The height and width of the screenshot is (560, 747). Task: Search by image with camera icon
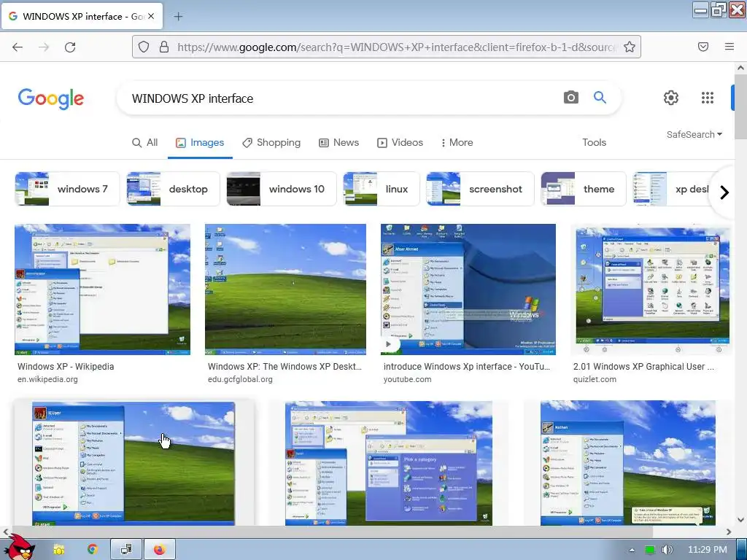click(x=570, y=98)
